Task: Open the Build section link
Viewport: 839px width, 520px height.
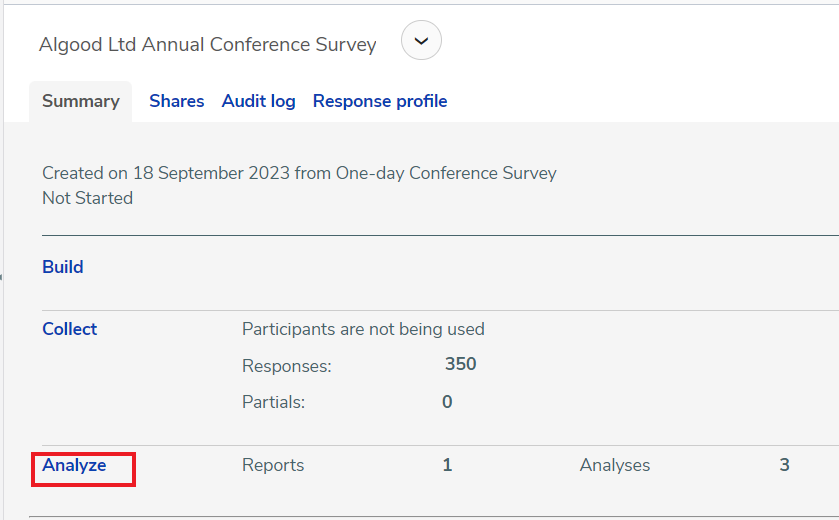Action: [x=63, y=266]
